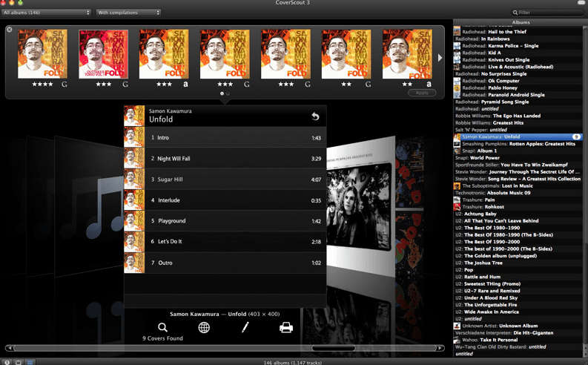
Task: Show next covers with right arrow
Action: (440, 58)
